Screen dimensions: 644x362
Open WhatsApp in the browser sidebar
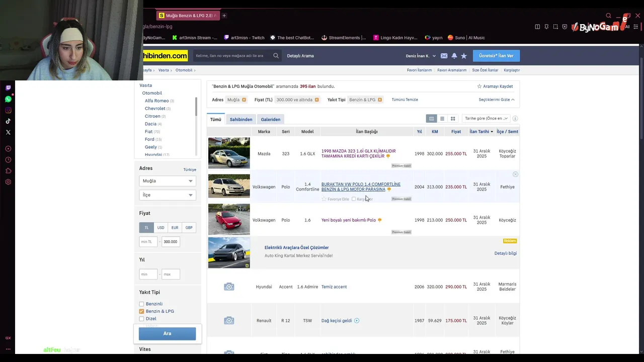coord(8,99)
